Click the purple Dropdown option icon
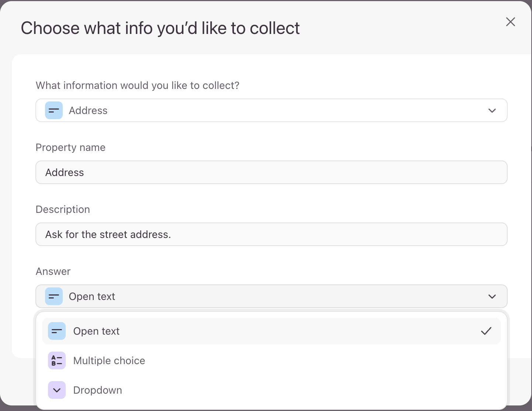The width and height of the screenshot is (532, 411). [57, 390]
